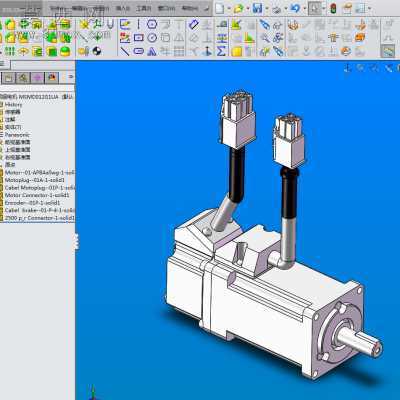Select the Cabel Motoplug tree item

click(39, 188)
